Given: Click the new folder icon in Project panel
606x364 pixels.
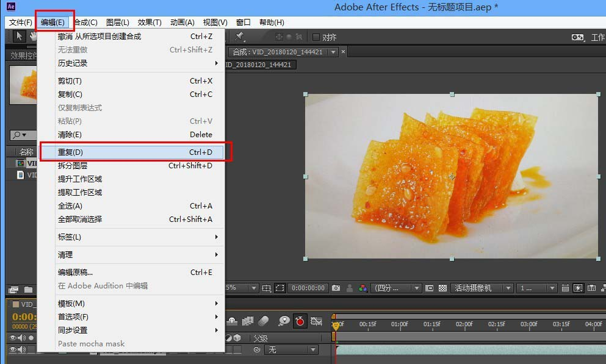Looking at the screenshot, I should tap(28, 290).
